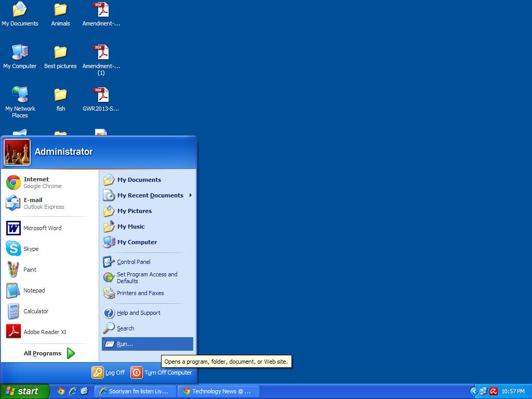This screenshot has width=532, height=399.
Task: Open E-mail Outlook Express in Start menu
Action: [x=49, y=203]
